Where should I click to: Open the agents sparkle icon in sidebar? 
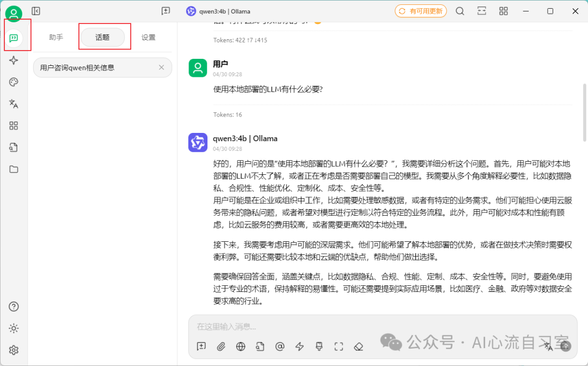(14, 60)
